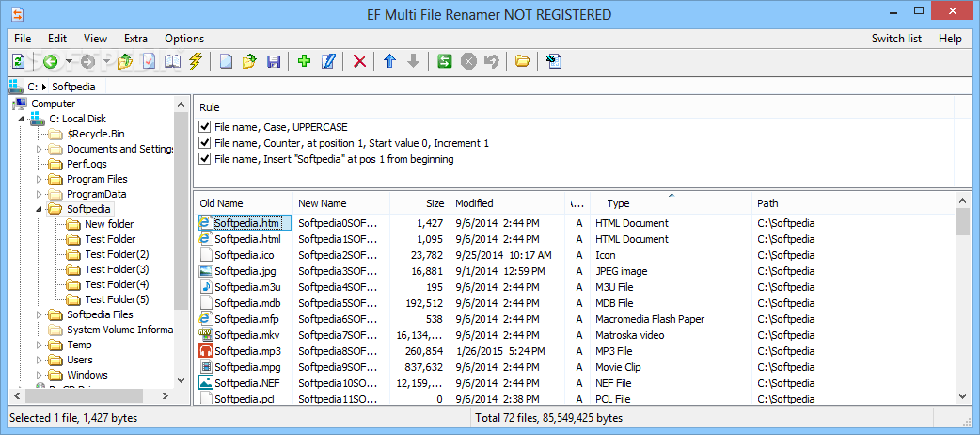Viewport: 980px width, 435px height.
Task: Click the Softpedia.jpg image file icon
Action: click(206, 271)
